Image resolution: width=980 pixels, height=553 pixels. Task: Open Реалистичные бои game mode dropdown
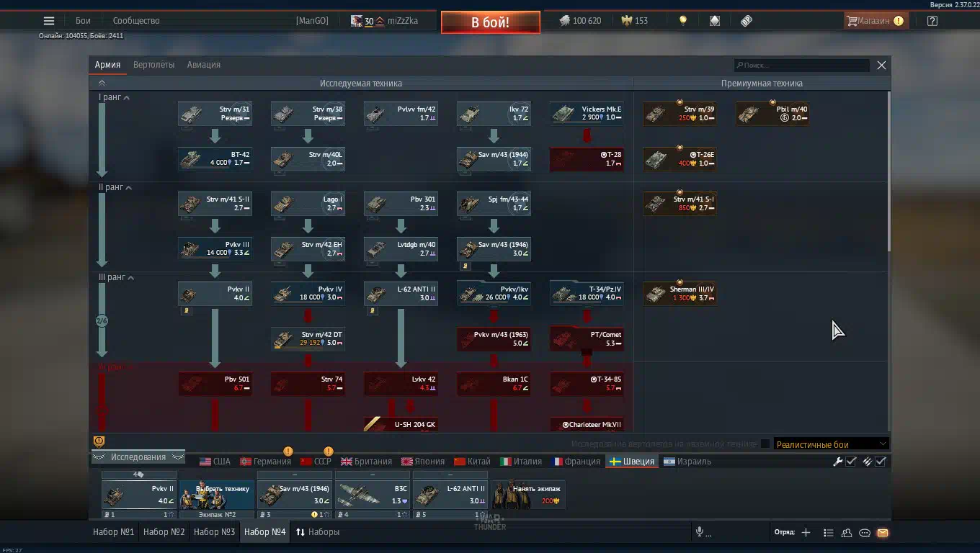pos(831,444)
